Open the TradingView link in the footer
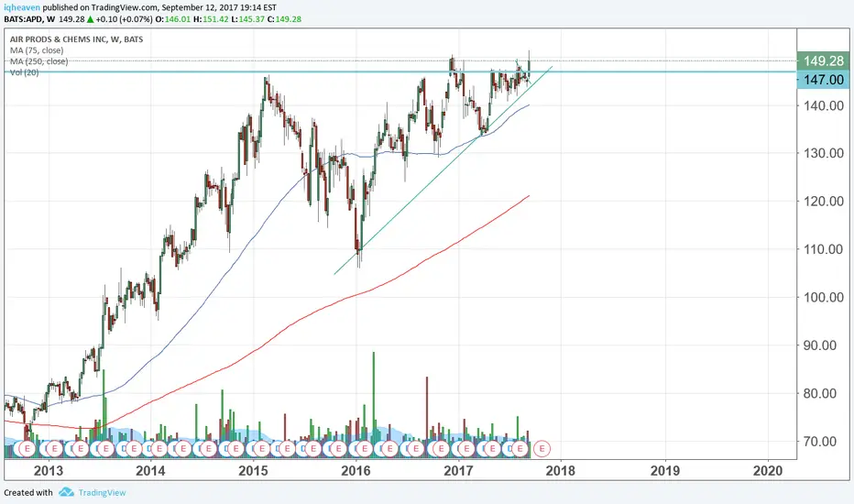This screenshot has height=504, width=854. pyautogui.click(x=102, y=493)
